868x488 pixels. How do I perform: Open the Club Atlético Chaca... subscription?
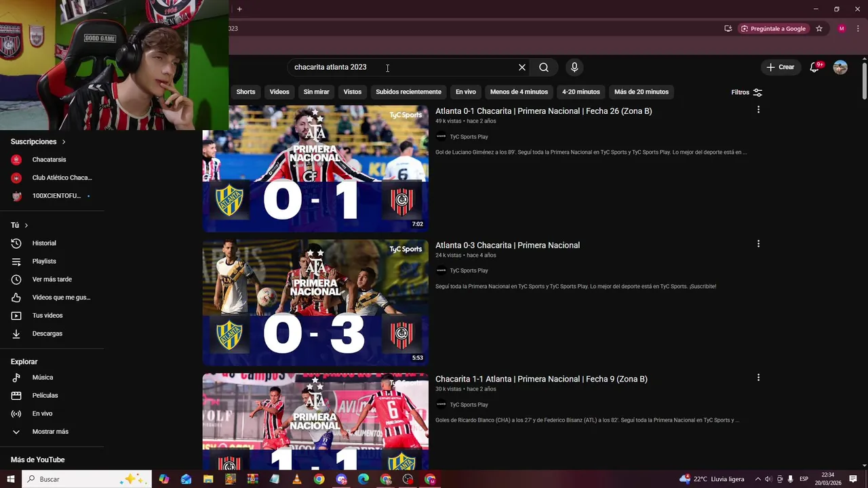(52, 178)
